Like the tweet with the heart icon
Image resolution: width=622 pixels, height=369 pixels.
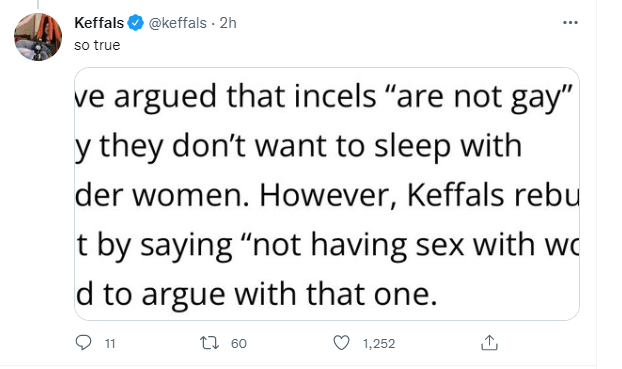(341, 343)
